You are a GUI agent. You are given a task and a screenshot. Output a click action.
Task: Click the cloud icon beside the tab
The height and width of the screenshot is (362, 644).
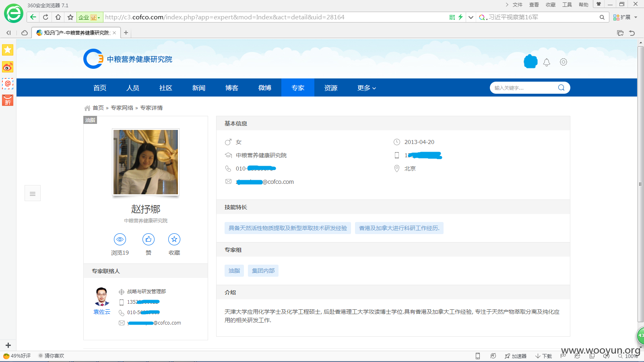pos(25,33)
